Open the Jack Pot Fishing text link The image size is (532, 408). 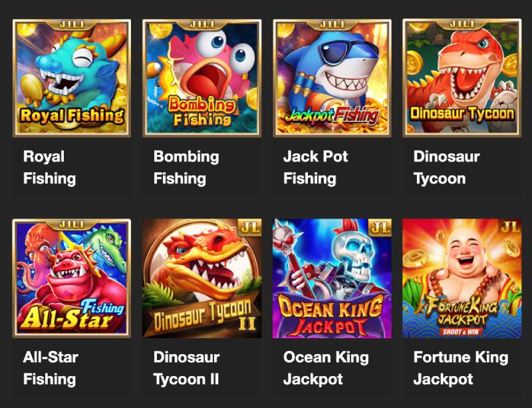(315, 167)
